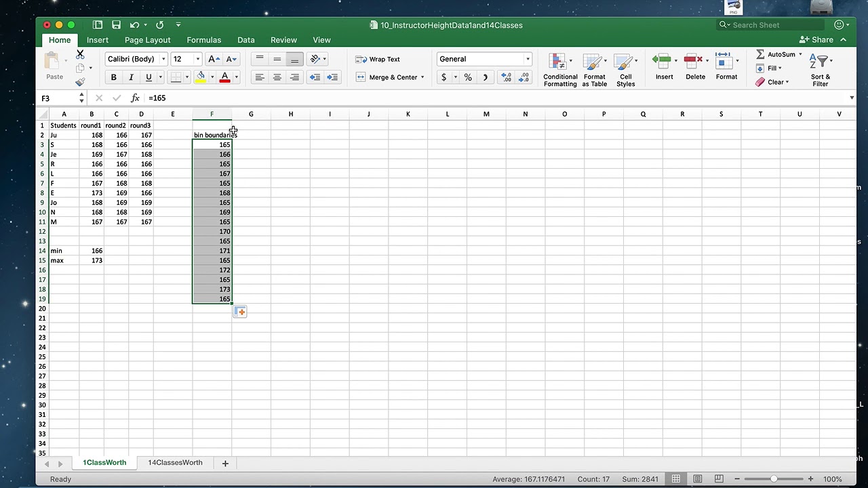The width and height of the screenshot is (868, 488).
Task: Click the Cut scissors icon
Action: point(80,54)
